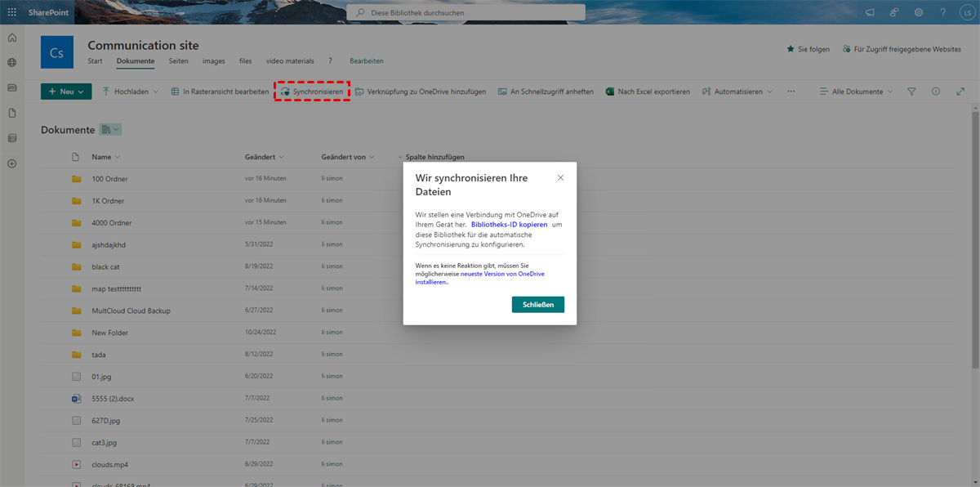The image size is (980, 487).
Task: Open the tada folder name
Action: tap(99, 355)
